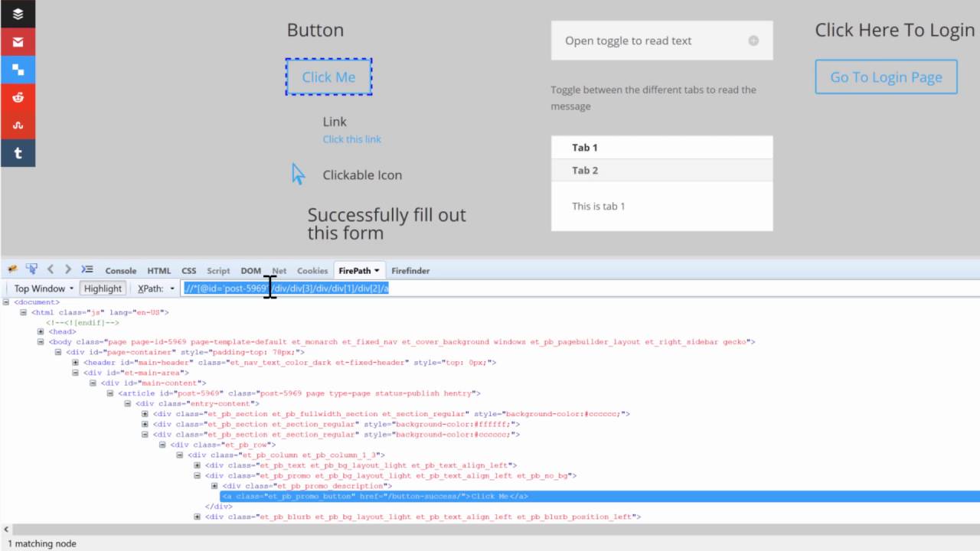Collapse the et_pb_column_1_3 div node
This screenshot has width=980, height=551.
pyautogui.click(x=180, y=455)
